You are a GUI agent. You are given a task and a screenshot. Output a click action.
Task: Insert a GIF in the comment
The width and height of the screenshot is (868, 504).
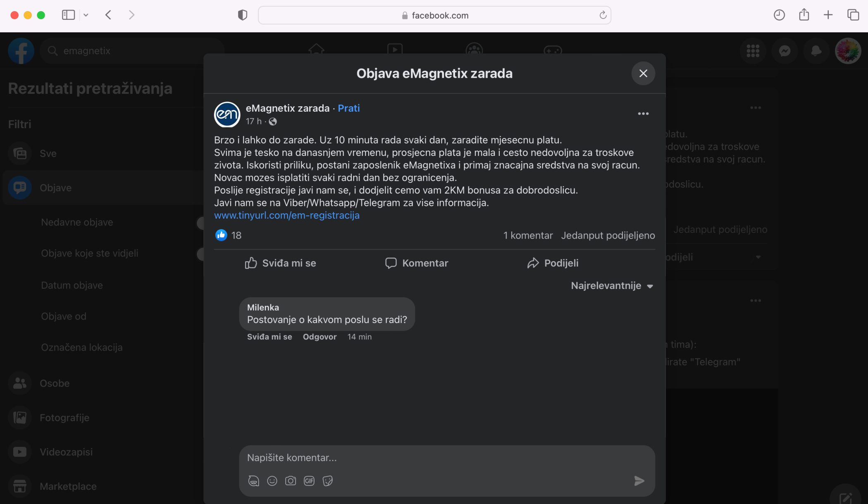[309, 481]
